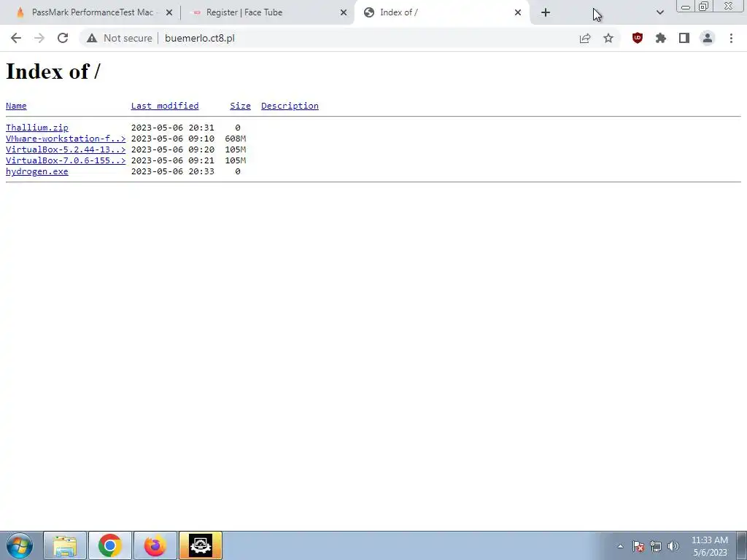Screen dimensions: 747x560
Task: Sort listing by Name column
Action: [16, 106]
